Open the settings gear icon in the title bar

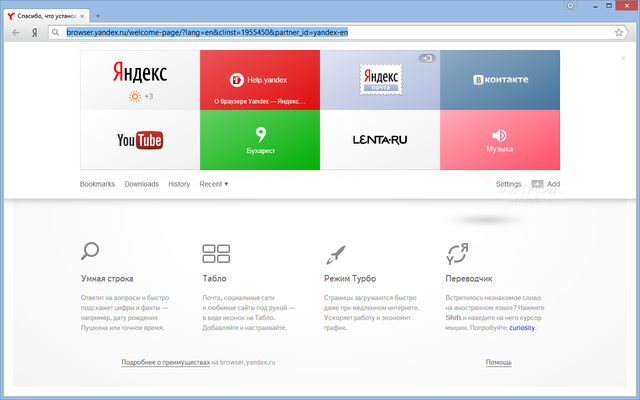(570, 6)
